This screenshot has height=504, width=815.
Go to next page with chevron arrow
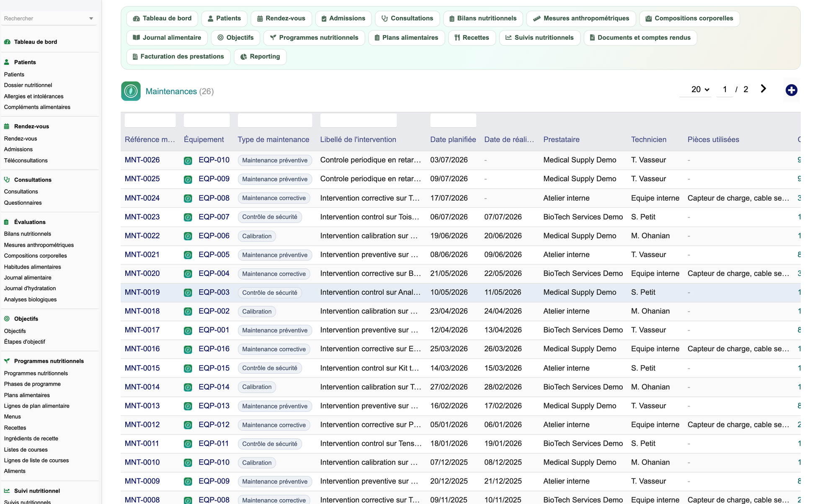[763, 89]
